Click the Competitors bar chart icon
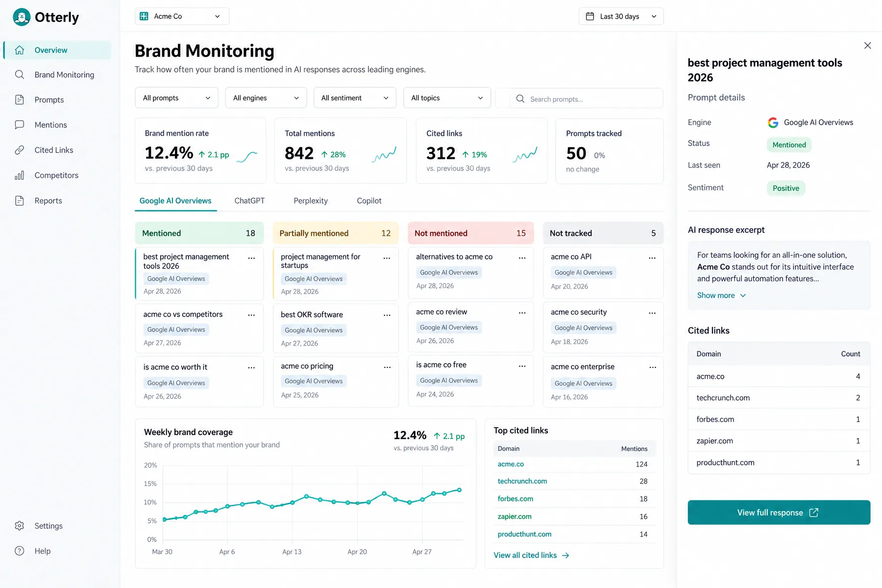The image size is (882, 588). (x=20, y=175)
